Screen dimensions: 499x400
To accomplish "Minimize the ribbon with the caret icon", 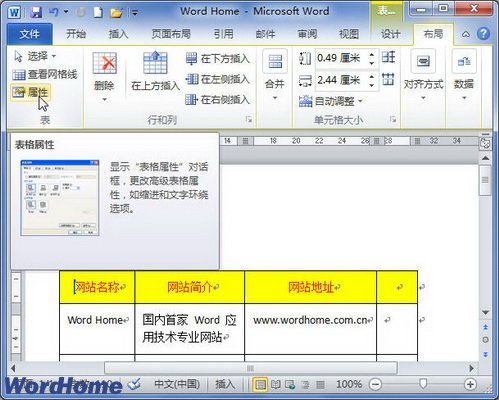I will click(x=466, y=34).
